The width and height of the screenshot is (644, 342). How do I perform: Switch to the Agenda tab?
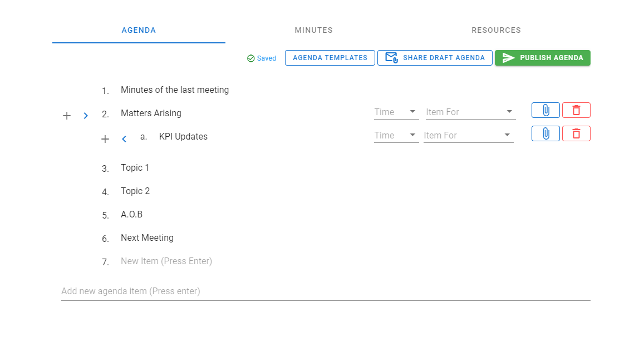tap(139, 31)
